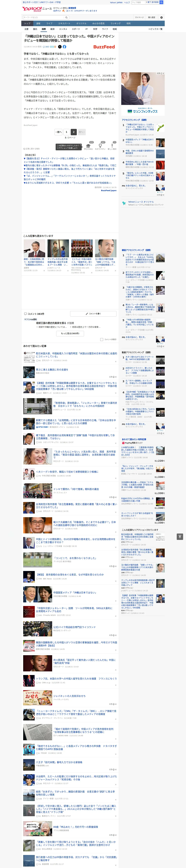Open ジャパネットの人気和洋おせち ad
The width and height of the screenshot is (186, 868).
click(69, 696)
